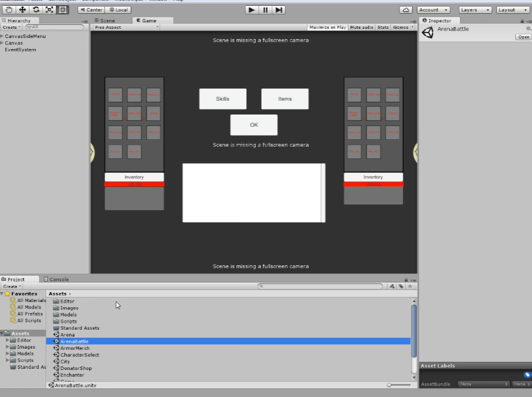This screenshot has width=532, height=397.
Task: Select the Move tool
Action: pyautogui.click(x=23, y=10)
